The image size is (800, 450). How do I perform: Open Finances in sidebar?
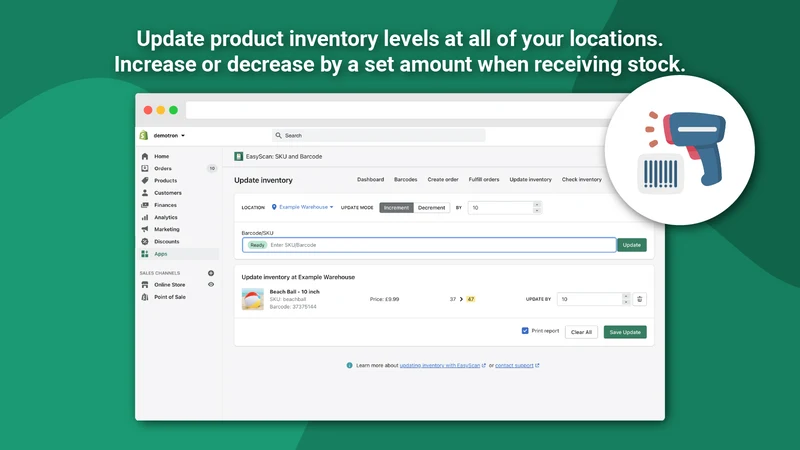[x=165, y=205]
